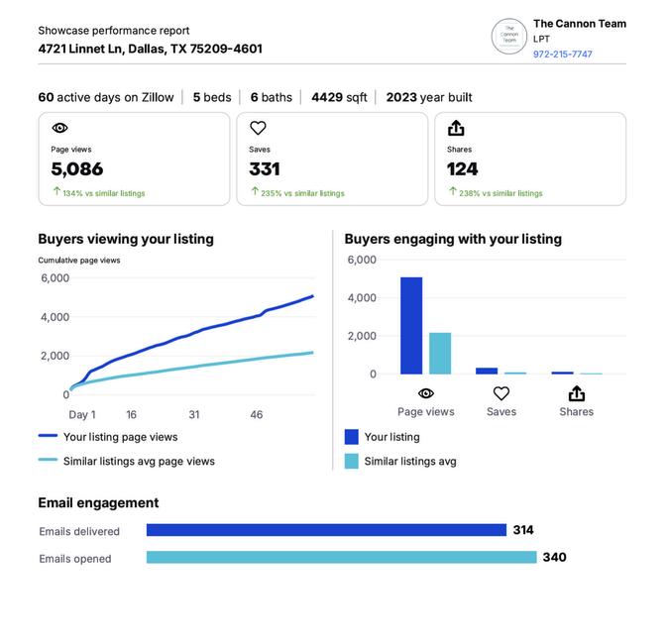
Task: Click the 5,086 page views number
Action: click(x=77, y=169)
